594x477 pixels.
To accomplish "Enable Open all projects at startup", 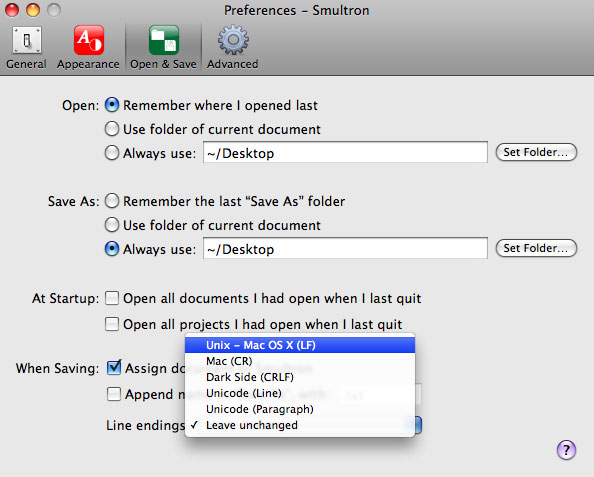I will point(112,324).
